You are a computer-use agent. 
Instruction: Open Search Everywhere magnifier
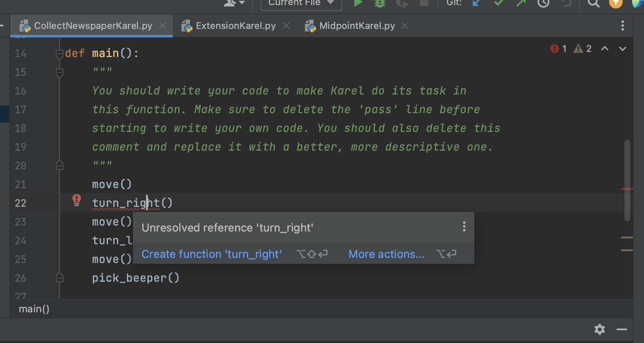coord(593,3)
